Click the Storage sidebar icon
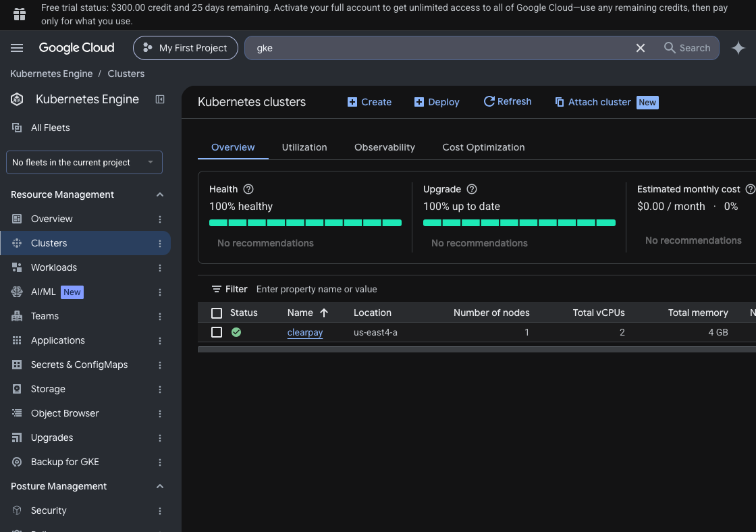Viewport: 756px width, 532px height. point(17,389)
